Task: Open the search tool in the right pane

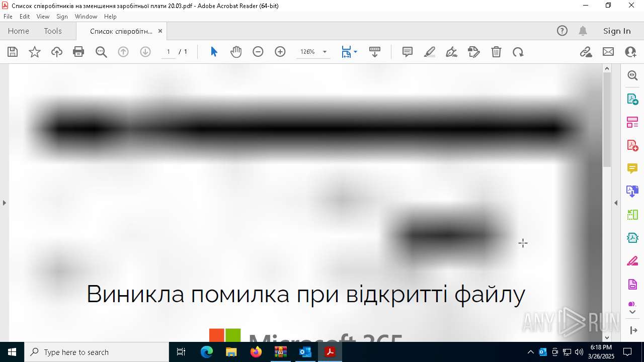Action: [x=632, y=75]
